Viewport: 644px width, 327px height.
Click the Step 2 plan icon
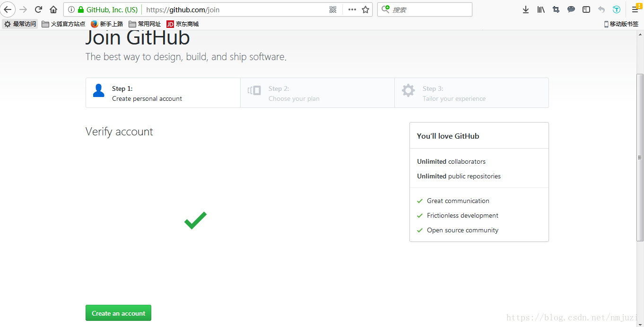(254, 90)
